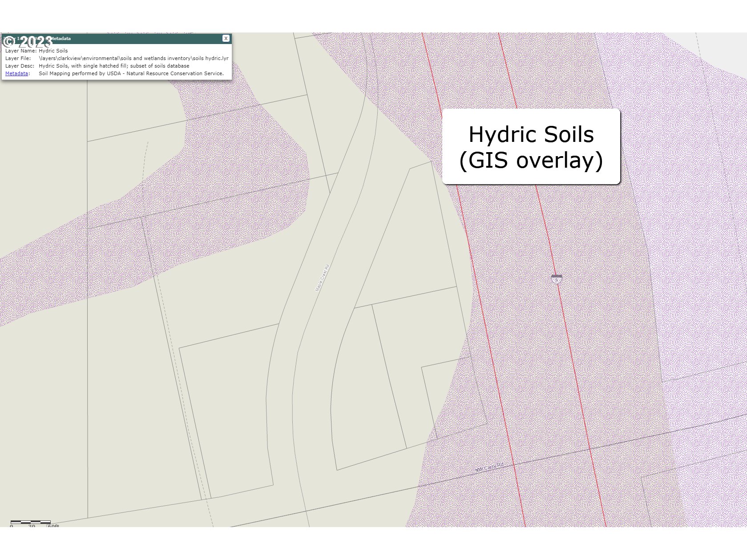Open the Metadata link in popup
The image size is (747, 560).
(x=16, y=73)
